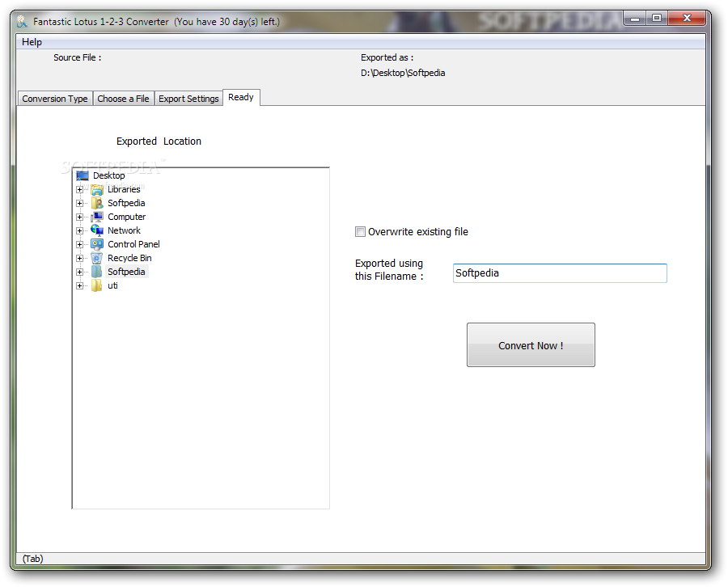Select the uti folder label
The width and height of the screenshot is (728, 587).
pyautogui.click(x=112, y=285)
